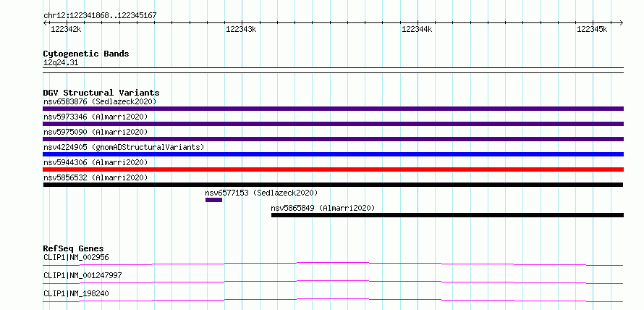This screenshot has height=310, width=644.
Task: Click the 12q24.31 band label
Action: tap(60, 63)
